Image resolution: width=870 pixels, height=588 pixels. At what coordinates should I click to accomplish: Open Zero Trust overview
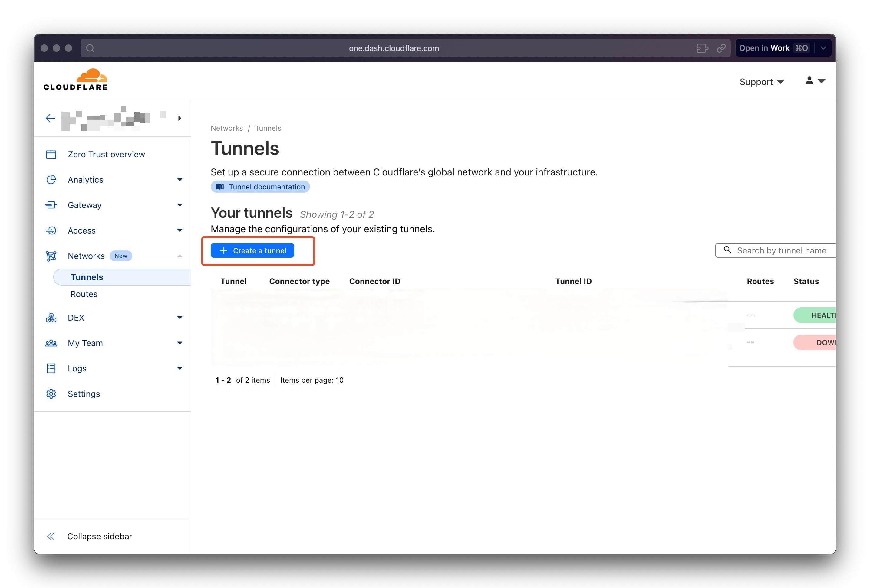click(x=106, y=155)
